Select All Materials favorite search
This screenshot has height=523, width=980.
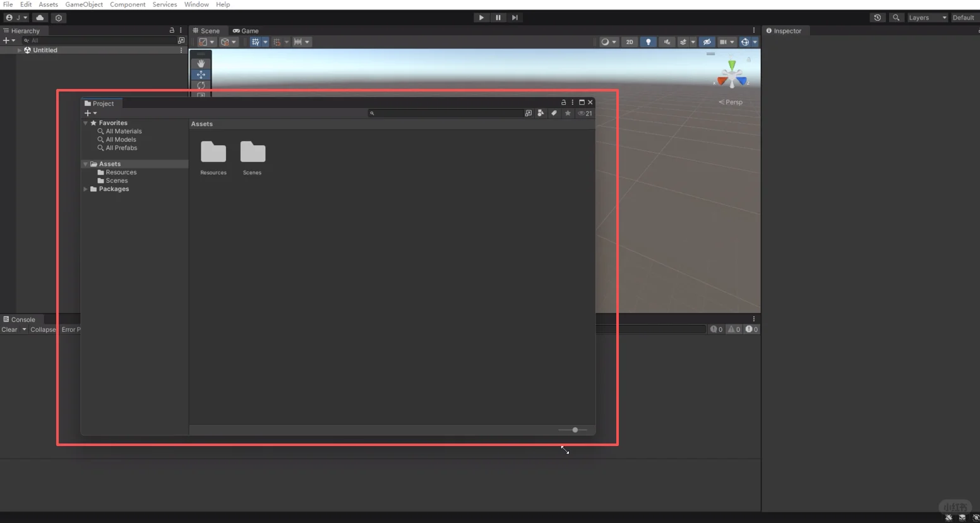(x=124, y=131)
